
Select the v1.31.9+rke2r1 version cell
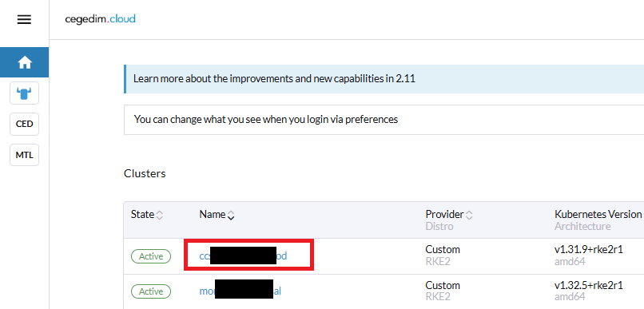(589, 249)
